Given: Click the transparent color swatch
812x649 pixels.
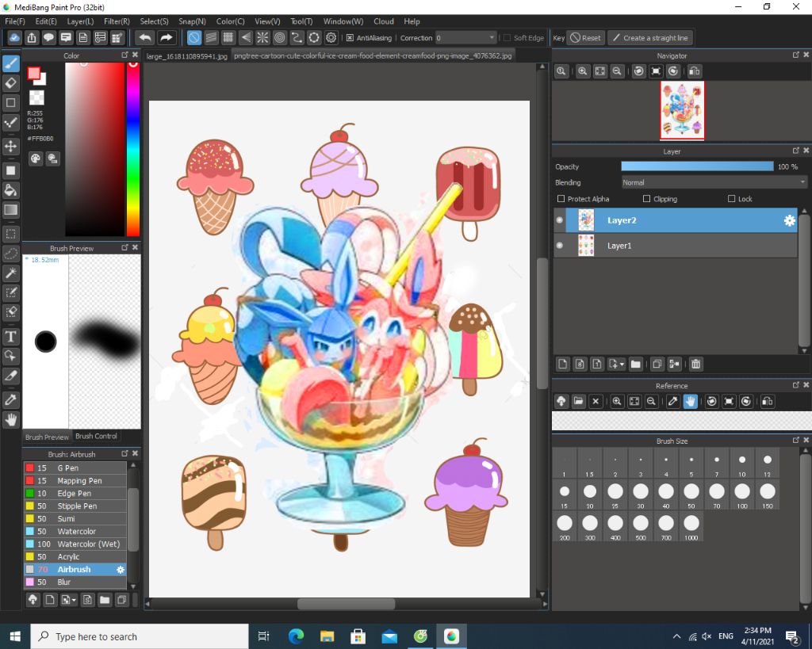Looking at the screenshot, I should pyautogui.click(x=36, y=97).
